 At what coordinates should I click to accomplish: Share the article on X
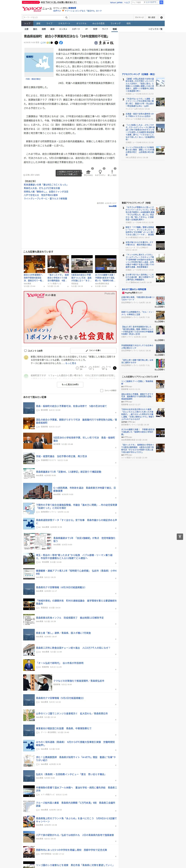[x=56, y=43]
